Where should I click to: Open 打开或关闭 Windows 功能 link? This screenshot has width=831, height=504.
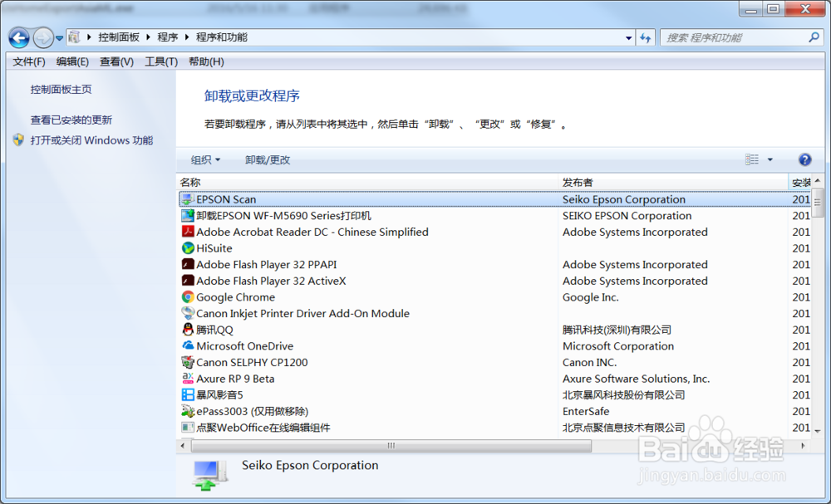coord(91,140)
